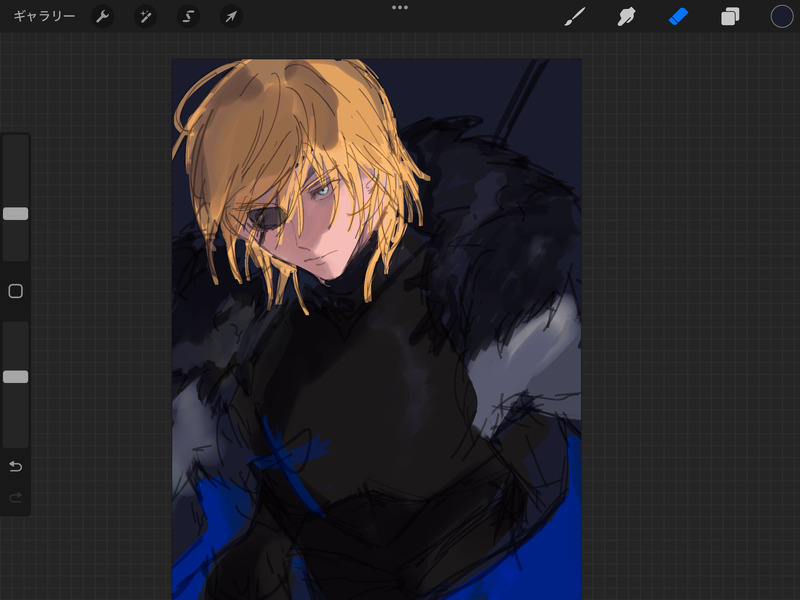Select the Smudge finger tool
Screen dimensions: 800x600
point(627,17)
